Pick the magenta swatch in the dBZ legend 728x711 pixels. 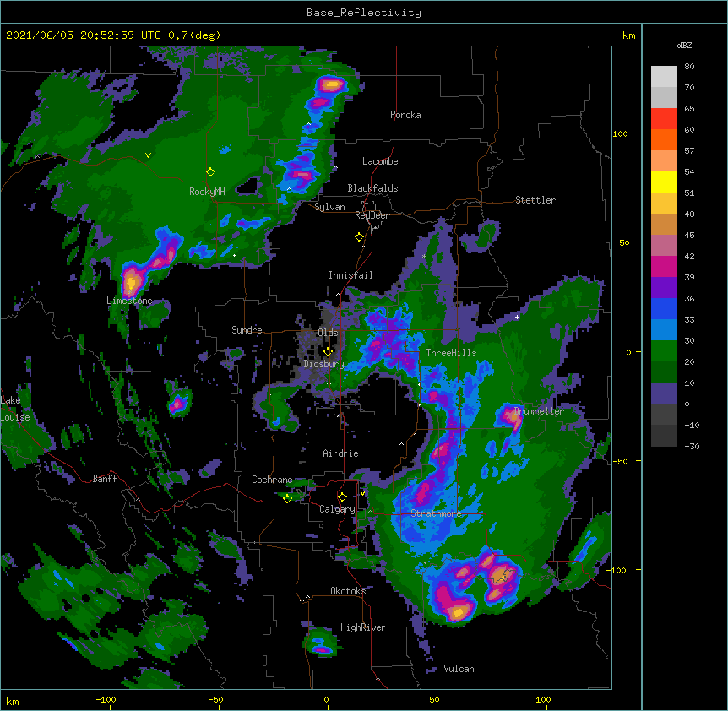coord(664,266)
